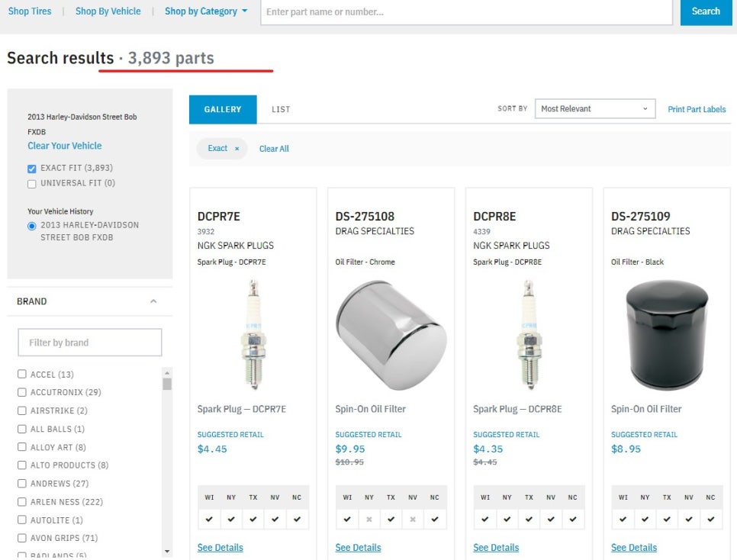Click the Oil Filter - Black description
This screenshot has height=560, width=737.
(x=637, y=262)
